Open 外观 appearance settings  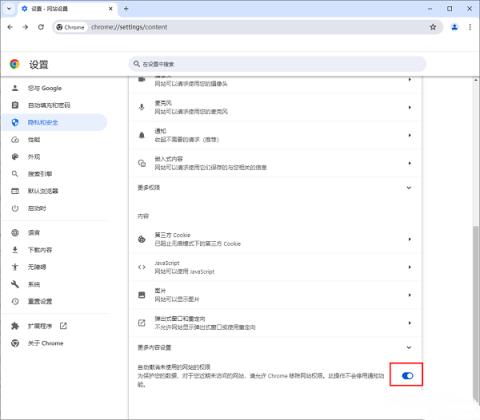(x=34, y=157)
